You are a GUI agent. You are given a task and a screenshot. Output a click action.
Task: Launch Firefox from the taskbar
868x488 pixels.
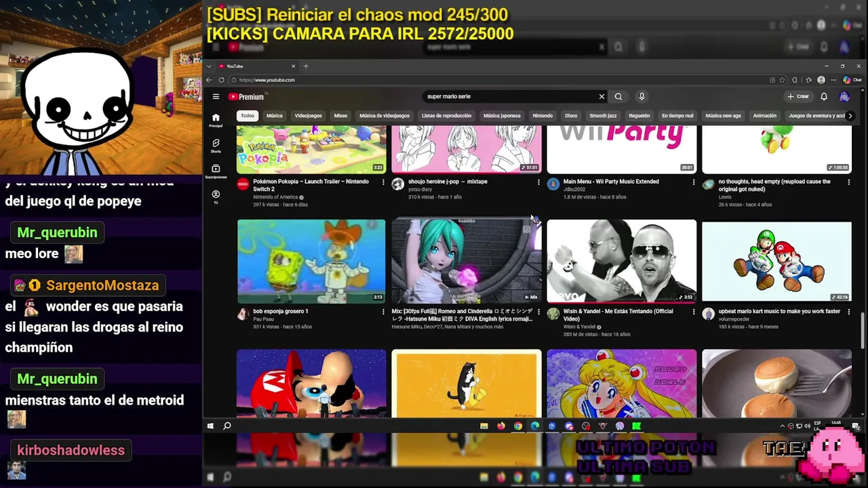click(501, 426)
